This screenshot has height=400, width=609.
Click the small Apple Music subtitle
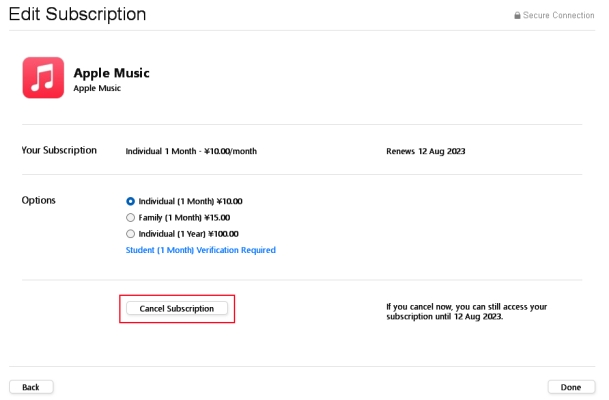tap(99, 88)
